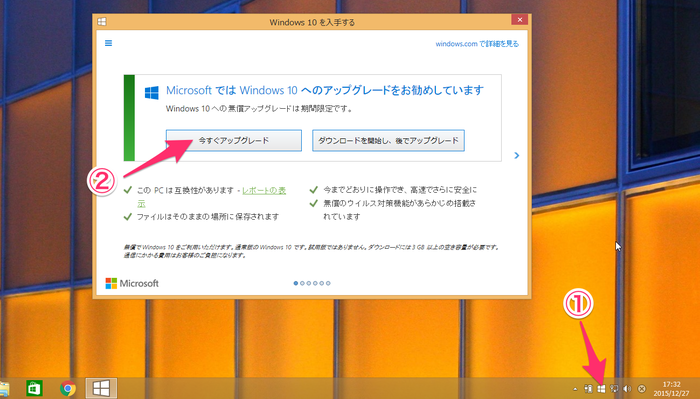Click the 今すぐアップグレード button

[x=233, y=141]
